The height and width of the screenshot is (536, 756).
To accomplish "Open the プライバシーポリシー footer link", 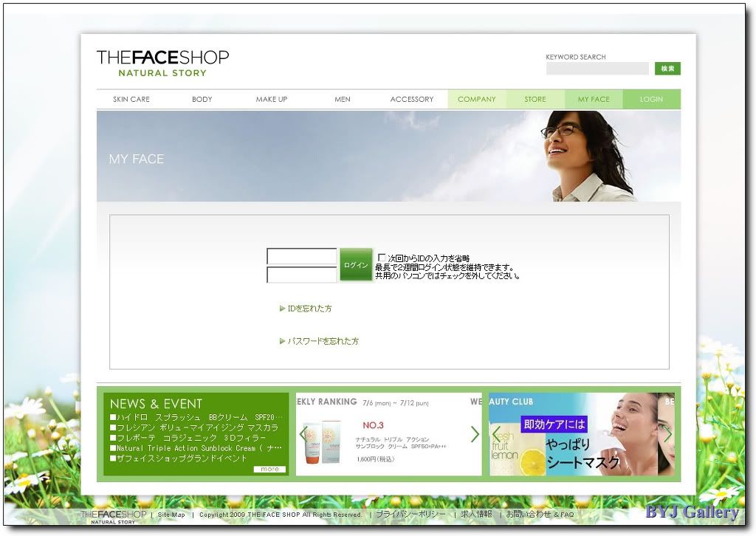I will coord(410,515).
